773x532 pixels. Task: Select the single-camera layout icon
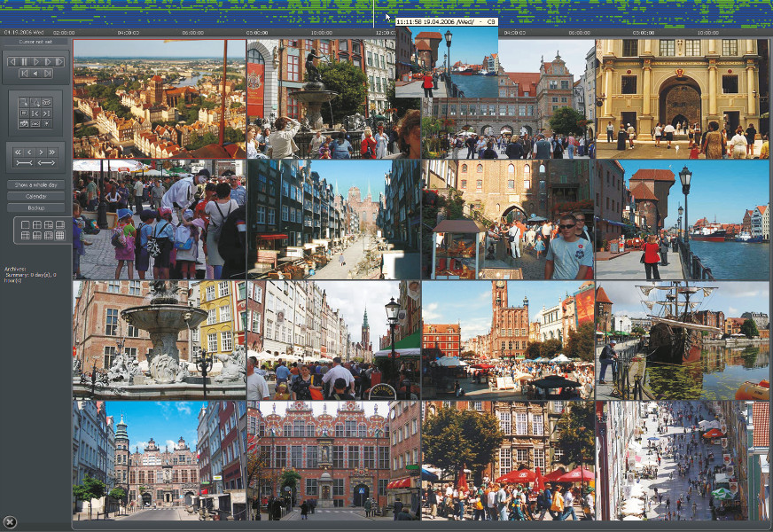[x=25, y=225]
